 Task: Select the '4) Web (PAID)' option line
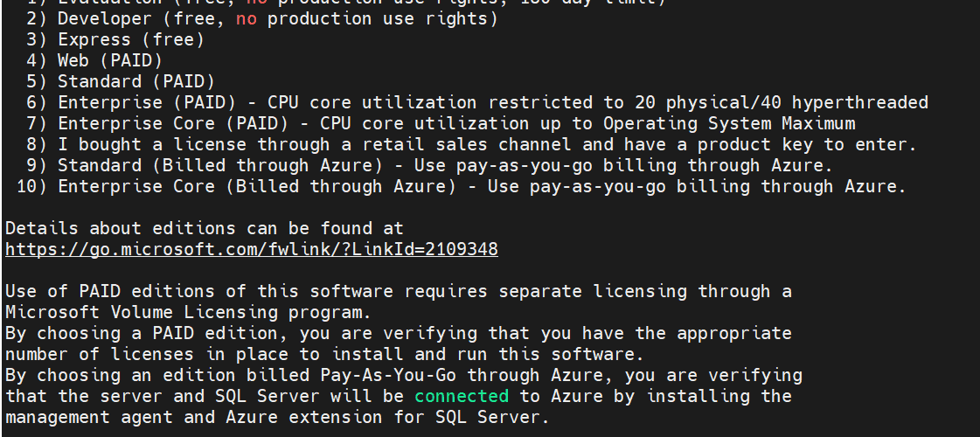tap(94, 60)
